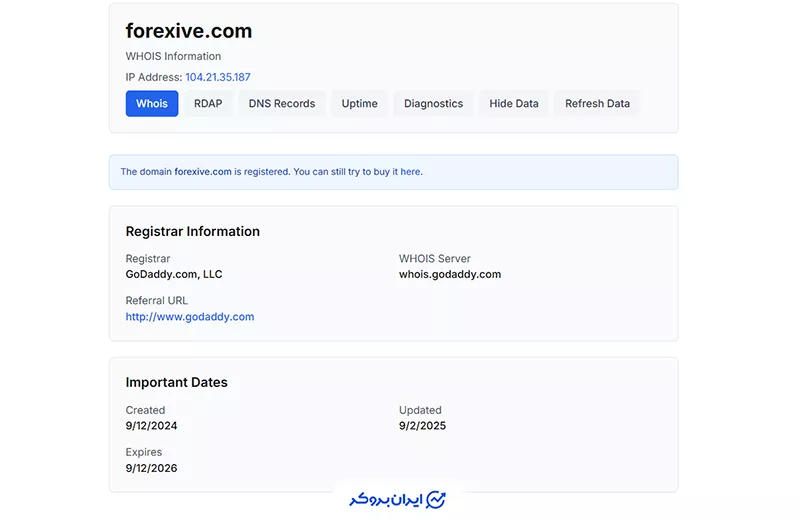Click the forexive.com page heading
The image size is (800, 521).
point(189,31)
